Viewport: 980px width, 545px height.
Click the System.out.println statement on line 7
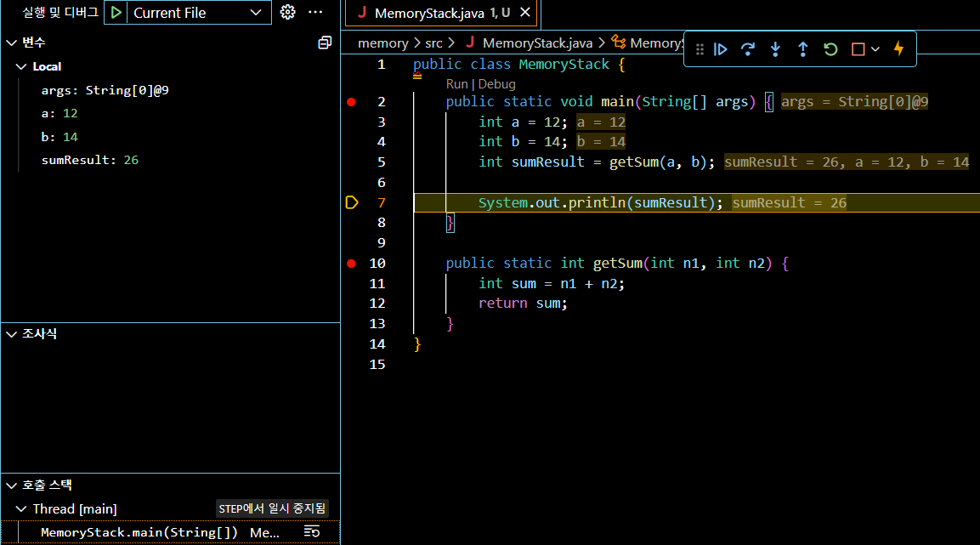(x=600, y=202)
